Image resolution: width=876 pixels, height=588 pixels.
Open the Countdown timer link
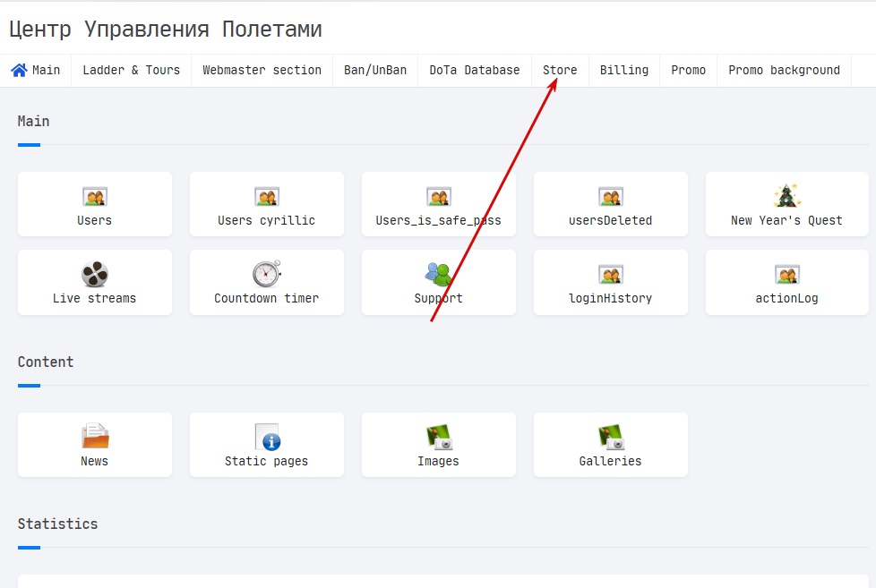click(267, 298)
